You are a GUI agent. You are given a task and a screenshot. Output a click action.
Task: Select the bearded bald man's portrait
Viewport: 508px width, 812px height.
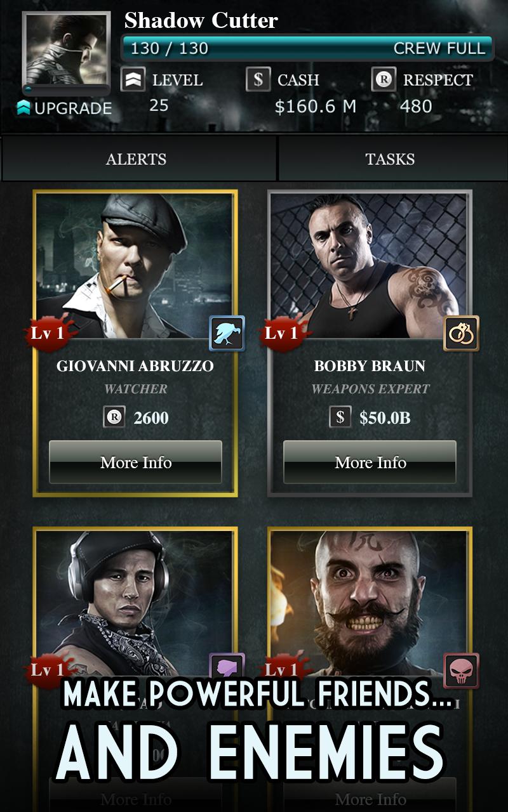click(370, 603)
